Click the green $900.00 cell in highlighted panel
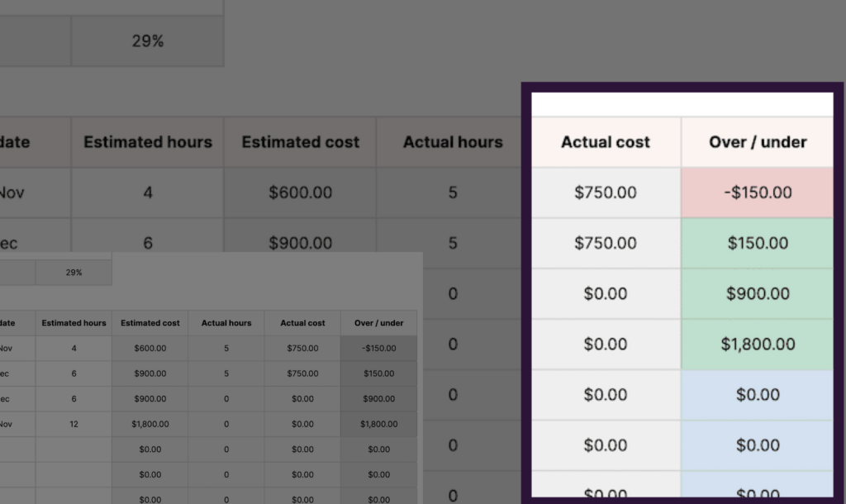Image resolution: width=846 pixels, height=504 pixels. (757, 294)
